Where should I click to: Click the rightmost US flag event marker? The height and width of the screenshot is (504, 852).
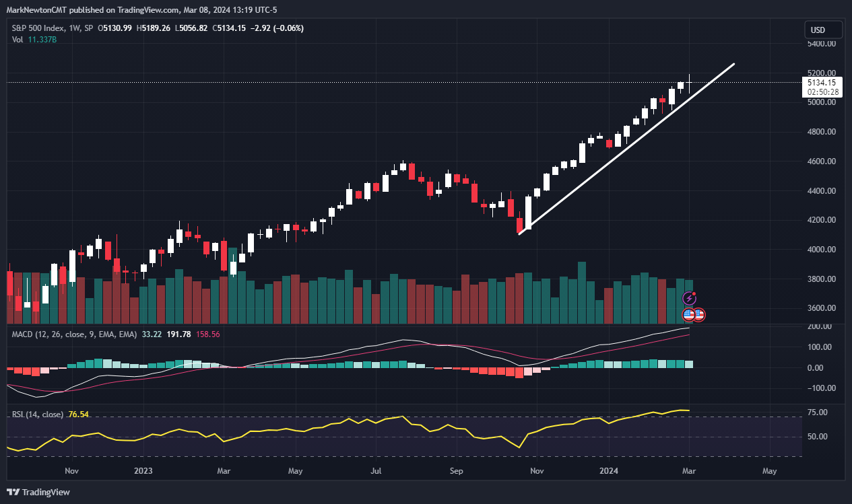pyautogui.click(x=700, y=315)
